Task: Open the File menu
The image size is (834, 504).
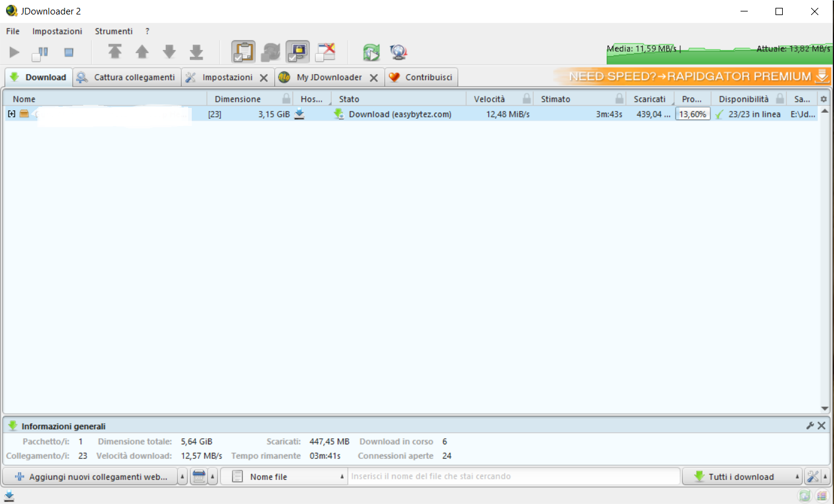Action: click(13, 31)
